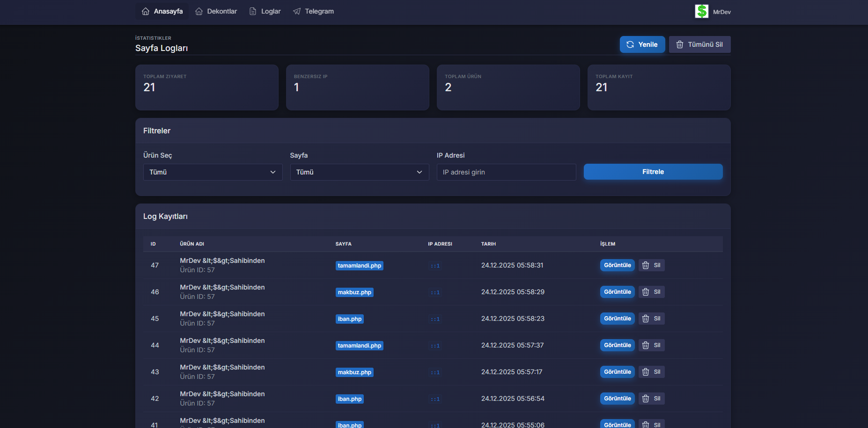
Task: Open the Telegram nav link
Action: click(x=313, y=11)
